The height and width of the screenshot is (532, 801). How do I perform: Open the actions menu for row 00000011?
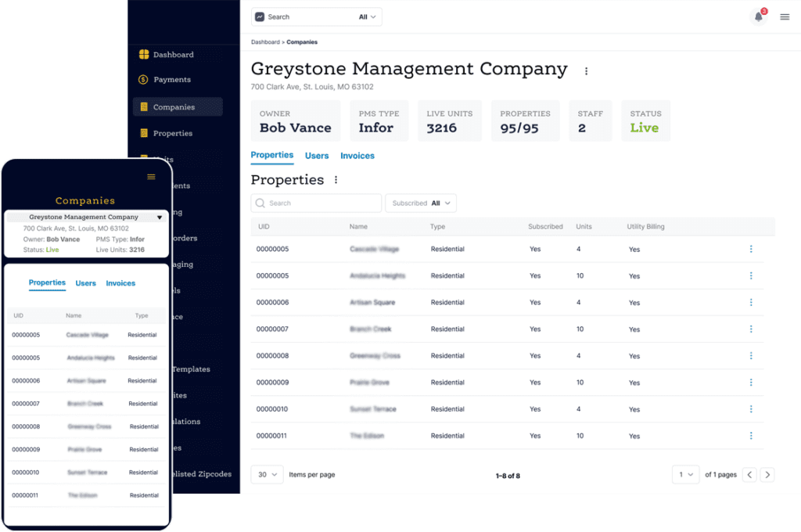tap(751, 436)
